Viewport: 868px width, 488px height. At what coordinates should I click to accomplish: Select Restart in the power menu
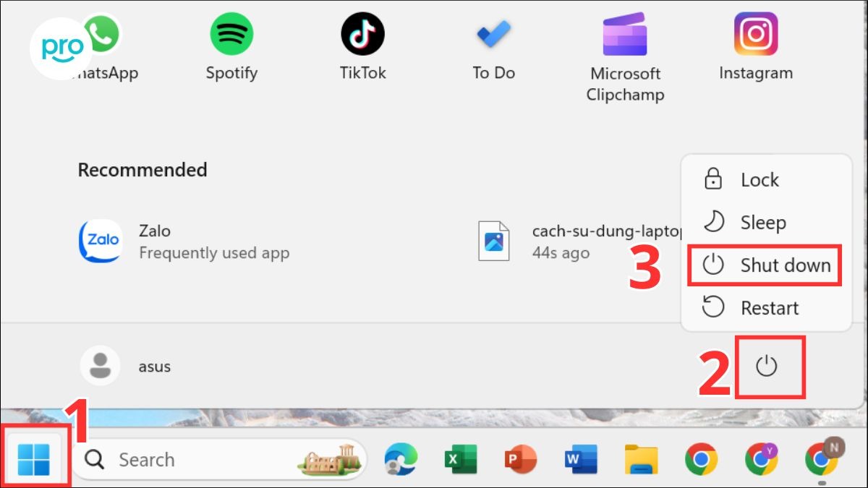coord(767,308)
